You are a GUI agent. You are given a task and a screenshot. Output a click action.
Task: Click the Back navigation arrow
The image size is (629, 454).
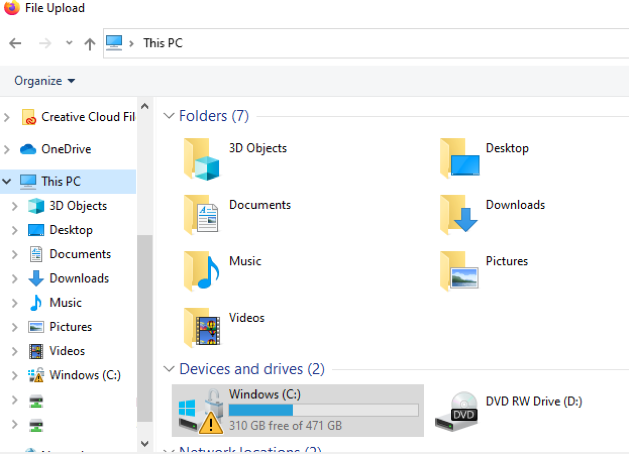[x=15, y=43]
